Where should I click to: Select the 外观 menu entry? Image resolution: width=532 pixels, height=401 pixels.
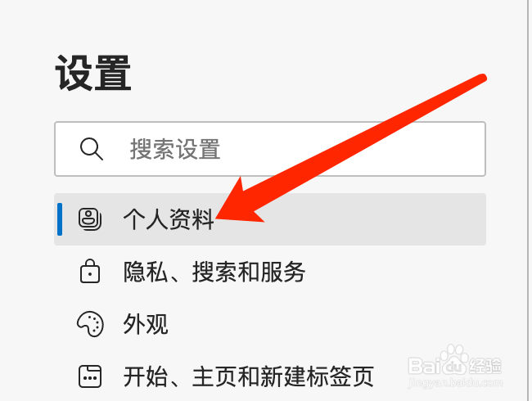(145, 324)
